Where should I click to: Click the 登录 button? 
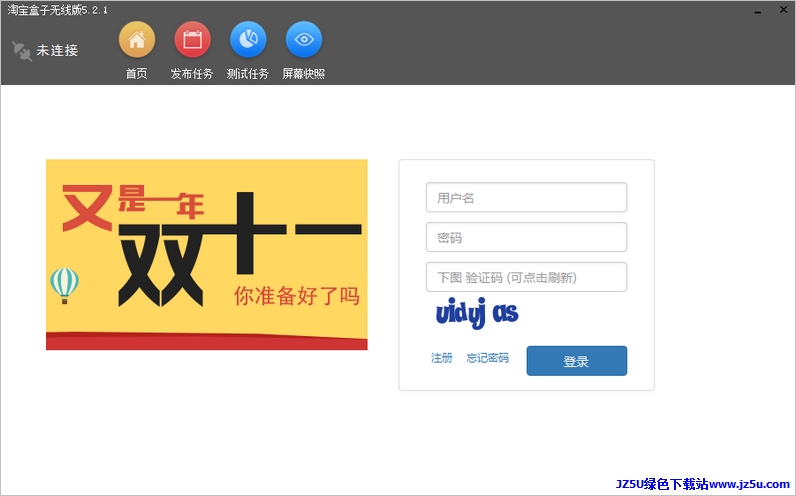(x=577, y=361)
